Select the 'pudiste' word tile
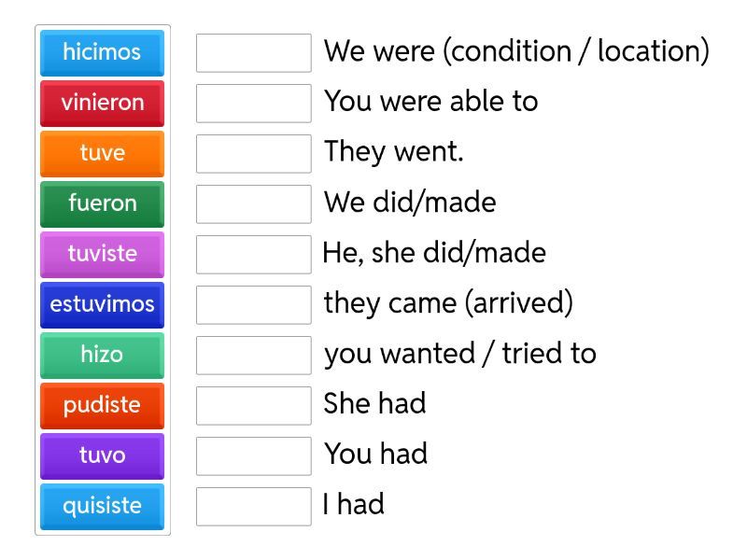 pyautogui.click(x=102, y=405)
